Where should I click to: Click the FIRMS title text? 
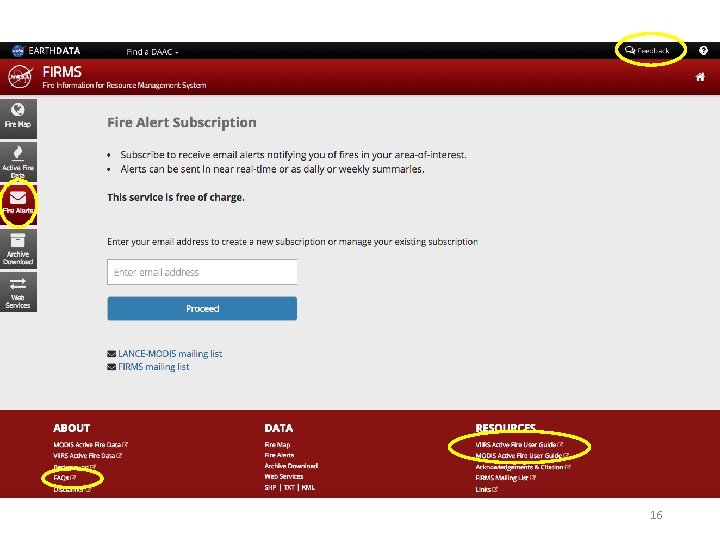click(x=62, y=72)
